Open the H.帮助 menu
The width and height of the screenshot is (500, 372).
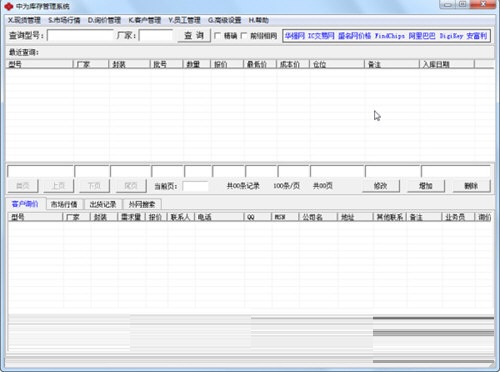point(259,20)
